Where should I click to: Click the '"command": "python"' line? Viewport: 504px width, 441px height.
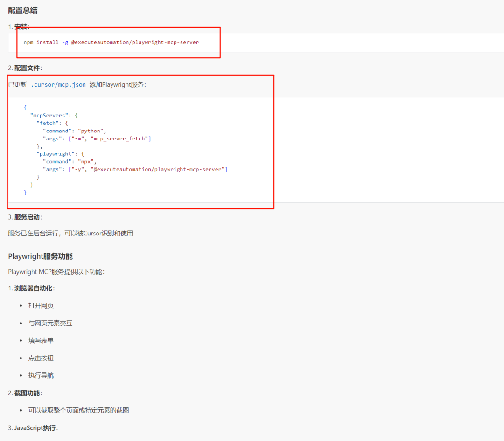pos(75,131)
